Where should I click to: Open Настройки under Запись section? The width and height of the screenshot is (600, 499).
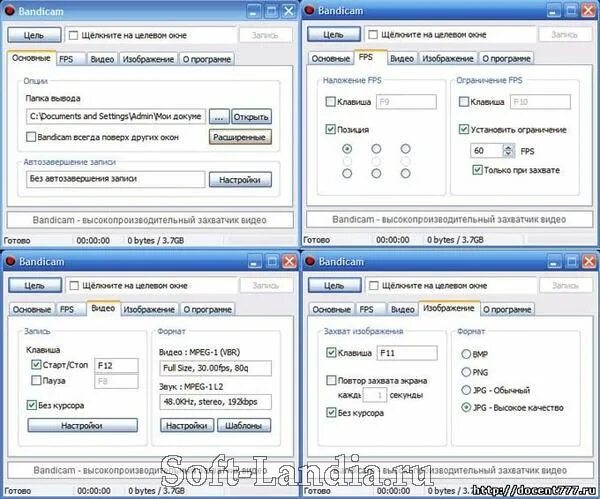point(82,426)
